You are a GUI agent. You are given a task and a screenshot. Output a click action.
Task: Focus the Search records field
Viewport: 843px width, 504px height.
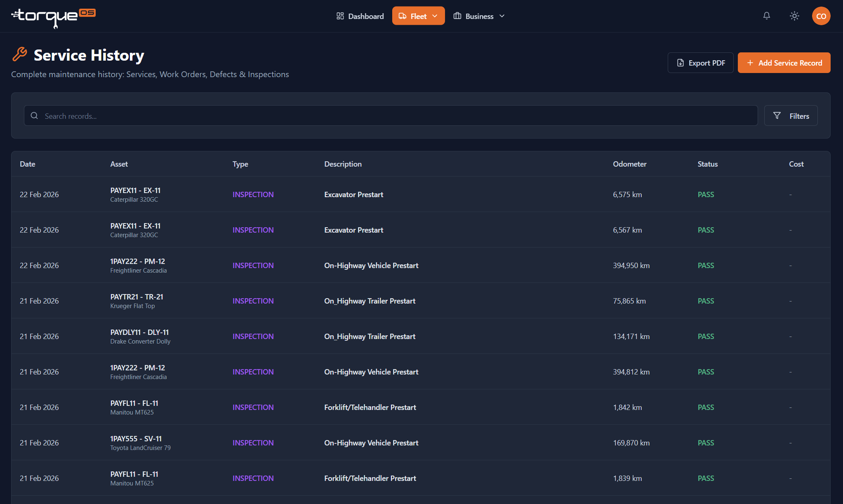pyautogui.click(x=391, y=116)
